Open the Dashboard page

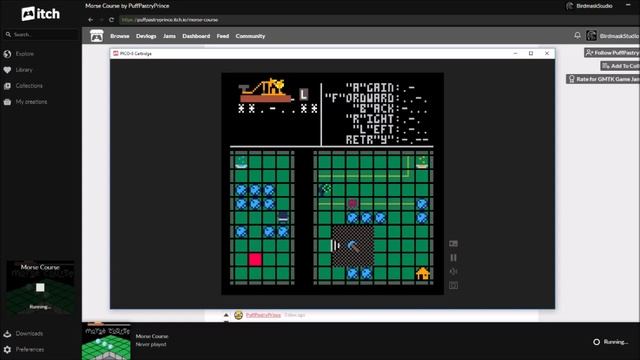[x=196, y=36]
